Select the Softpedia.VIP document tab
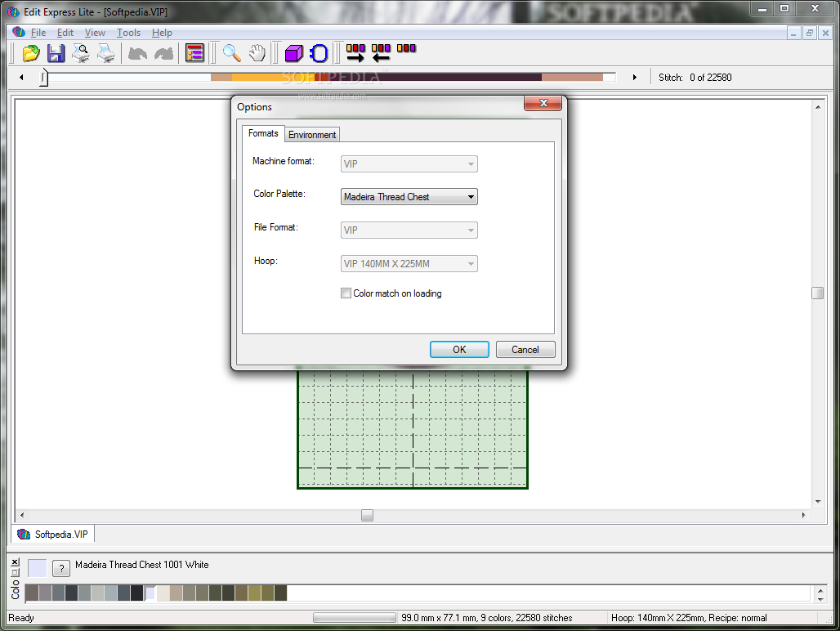Viewport: 840px width, 631px height. click(x=53, y=534)
